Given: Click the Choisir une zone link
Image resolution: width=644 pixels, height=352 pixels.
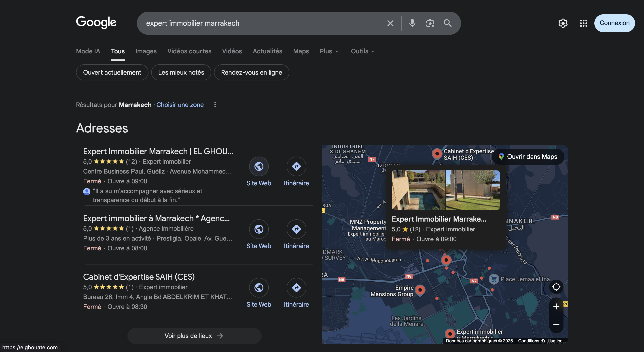Looking at the screenshot, I should 180,105.
